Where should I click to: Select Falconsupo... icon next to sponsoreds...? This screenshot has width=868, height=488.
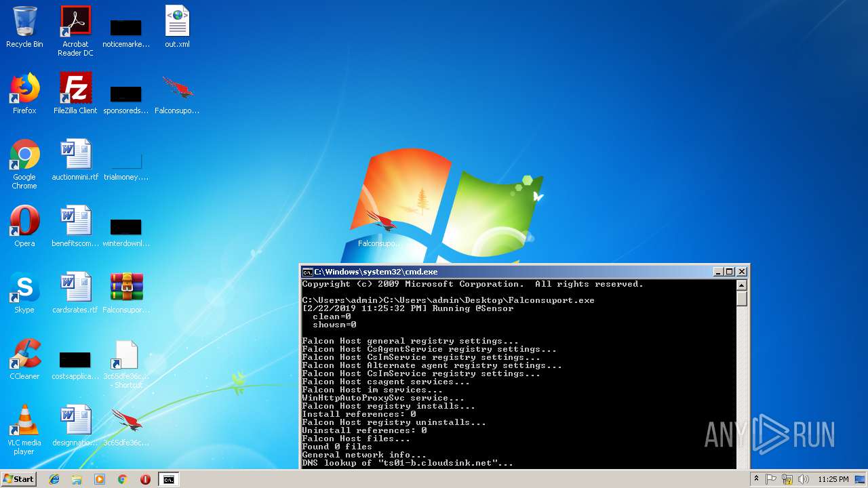[177, 94]
